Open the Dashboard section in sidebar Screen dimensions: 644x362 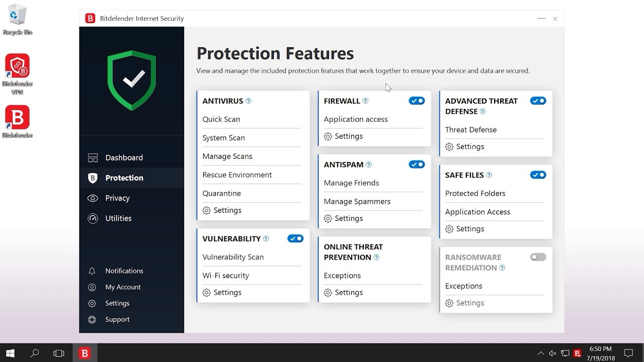pos(124,158)
